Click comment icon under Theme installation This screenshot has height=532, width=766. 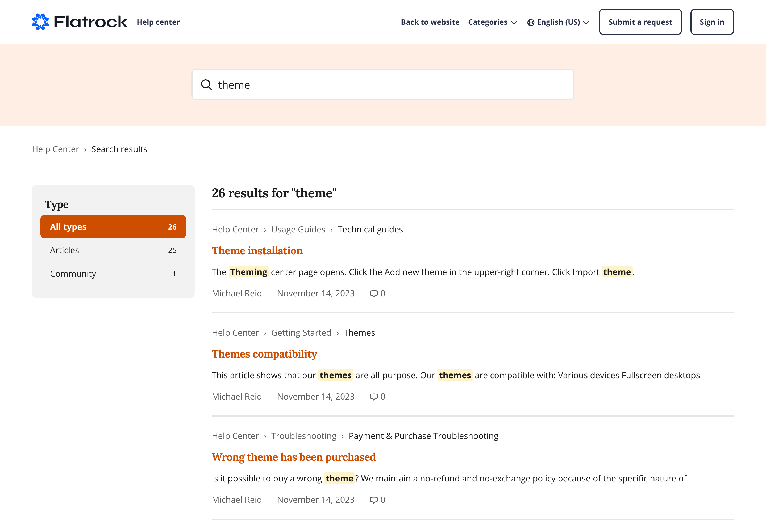click(374, 294)
